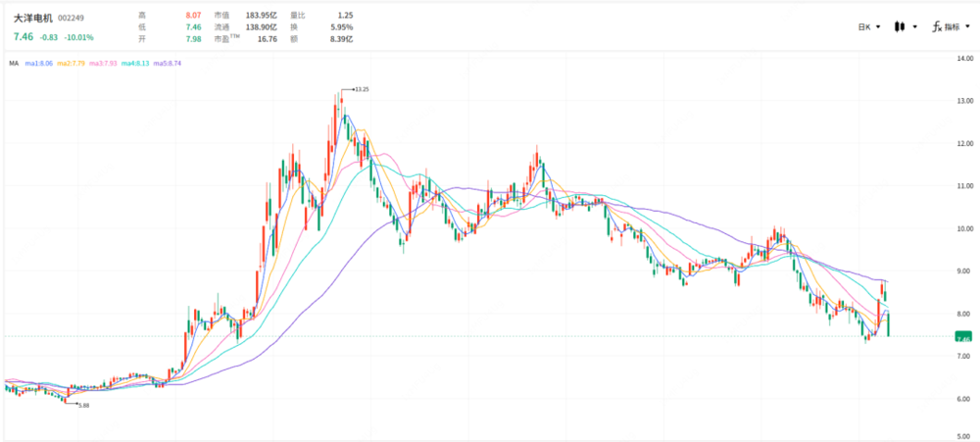Click the MA indicator label
Viewport: 980px width, 442px height.
13,63
